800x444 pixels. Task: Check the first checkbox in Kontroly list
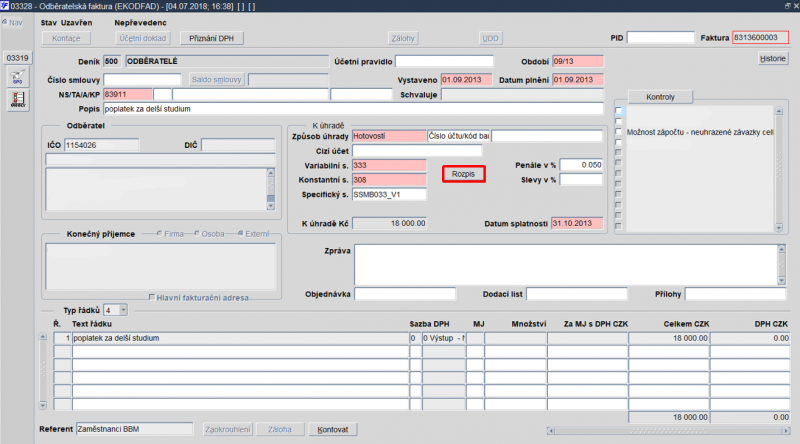(619, 110)
